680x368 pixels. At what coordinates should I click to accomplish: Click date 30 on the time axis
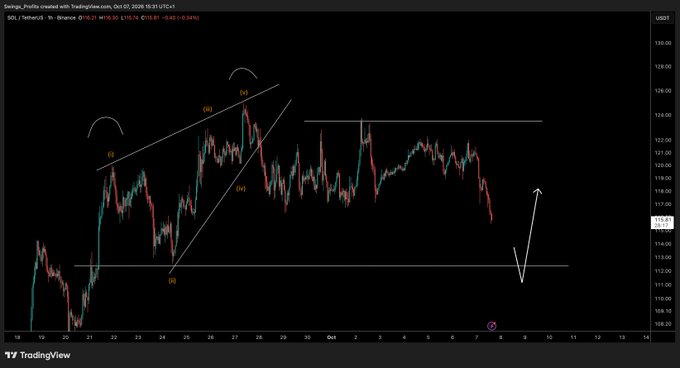pyautogui.click(x=307, y=337)
